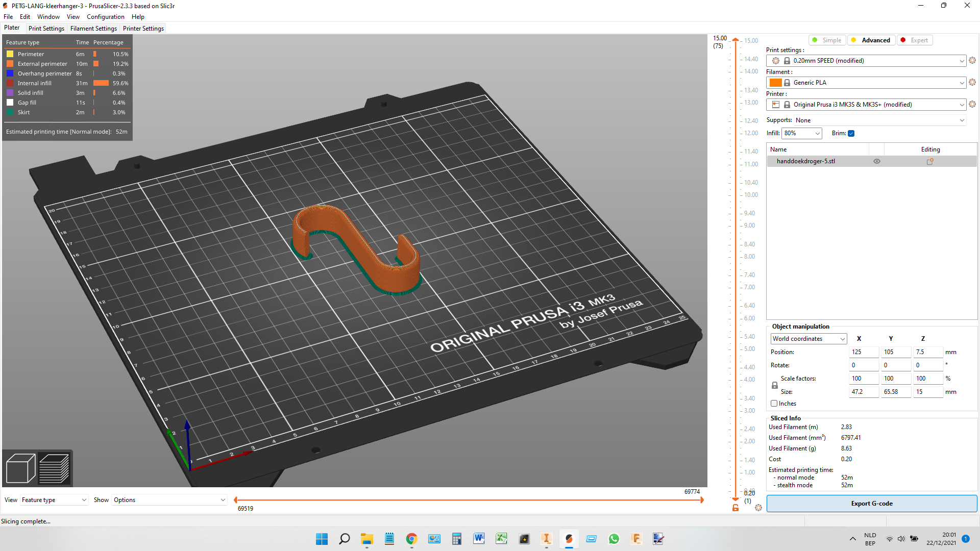Enable the Inches checkbox
Screen dimensions: 980x551
click(x=774, y=404)
